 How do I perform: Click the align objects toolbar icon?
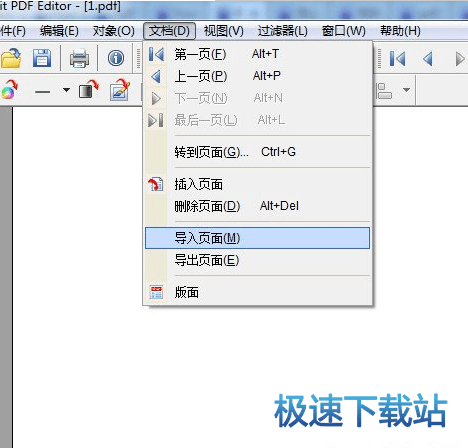(384, 91)
